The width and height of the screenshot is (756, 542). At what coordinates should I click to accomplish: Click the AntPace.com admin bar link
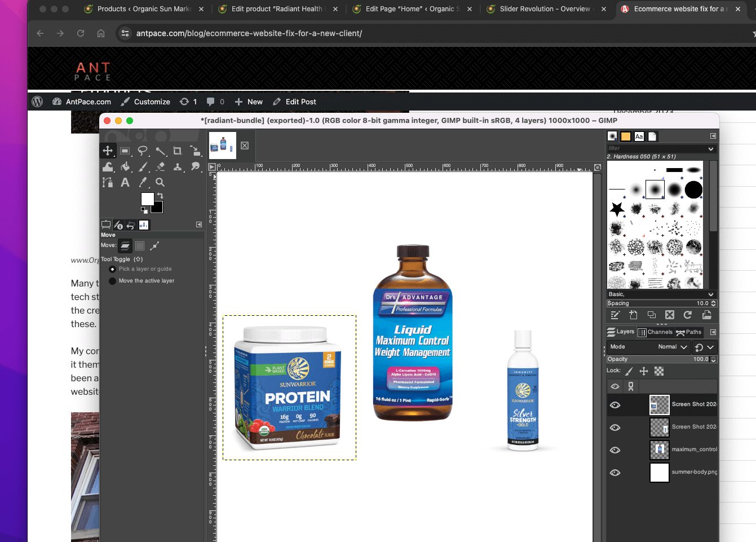(82, 102)
